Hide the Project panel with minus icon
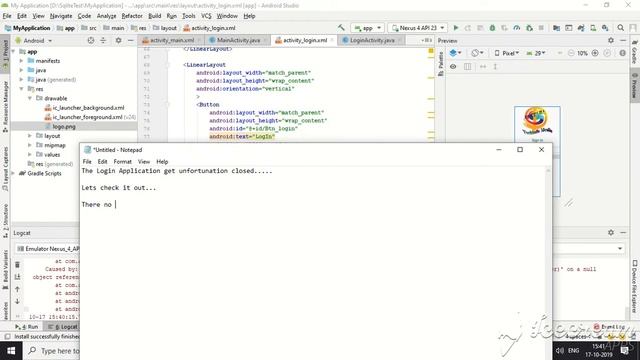 click(131, 40)
